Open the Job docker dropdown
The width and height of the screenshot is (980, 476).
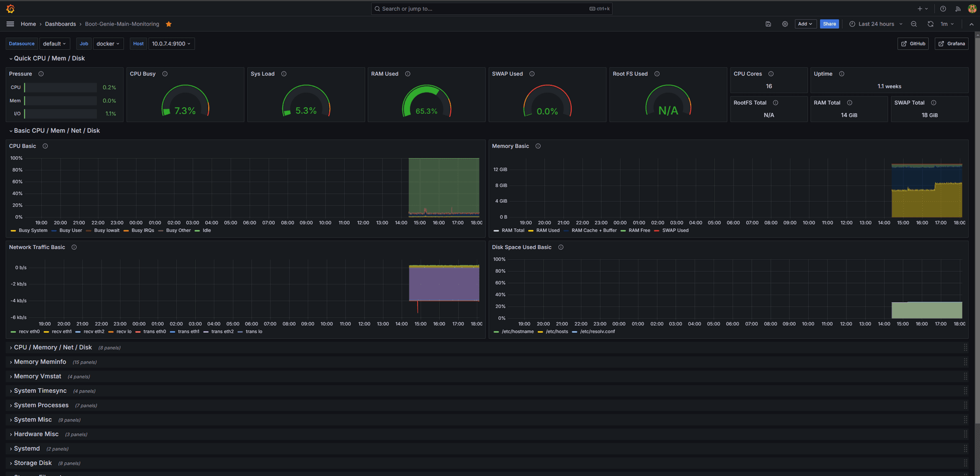point(108,44)
